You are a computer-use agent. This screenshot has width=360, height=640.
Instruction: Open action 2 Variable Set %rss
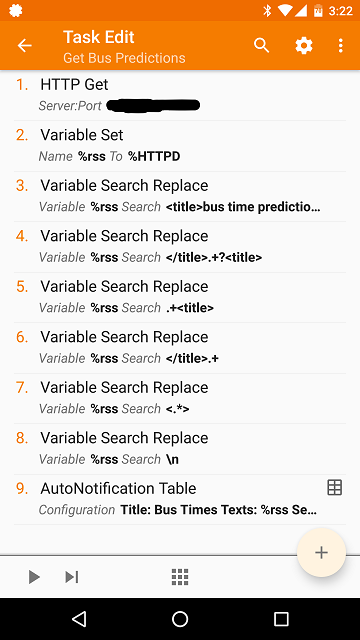click(180, 146)
